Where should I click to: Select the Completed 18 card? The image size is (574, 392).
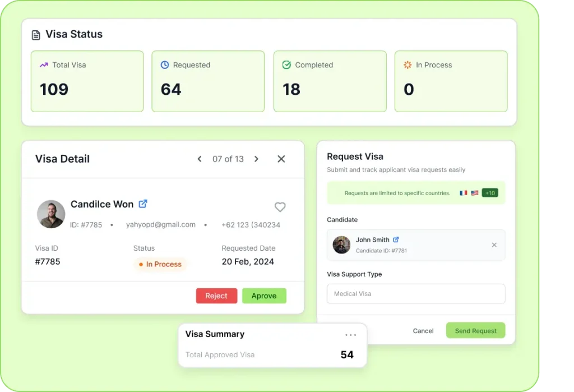(330, 81)
